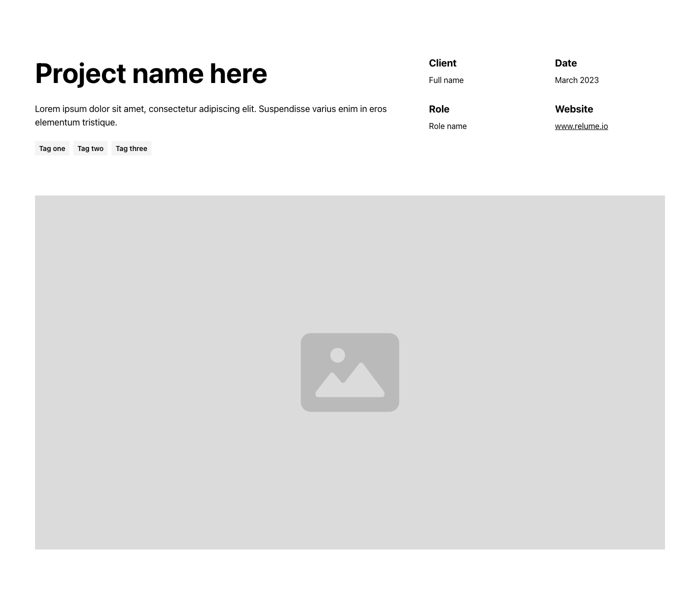Click the "Full name" value

point(446,80)
